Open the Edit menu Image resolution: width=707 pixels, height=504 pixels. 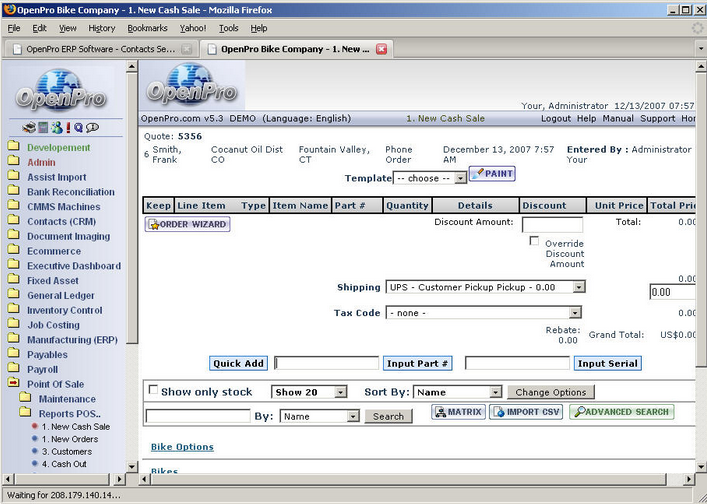point(39,28)
